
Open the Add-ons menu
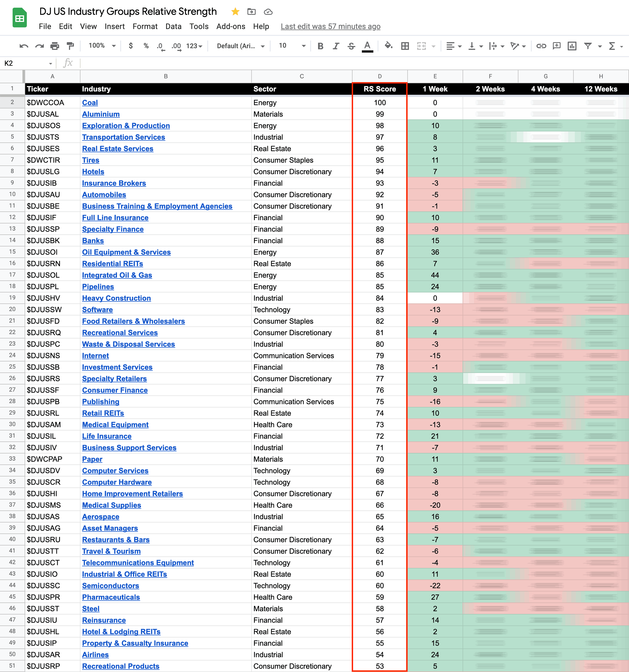[231, 26]
